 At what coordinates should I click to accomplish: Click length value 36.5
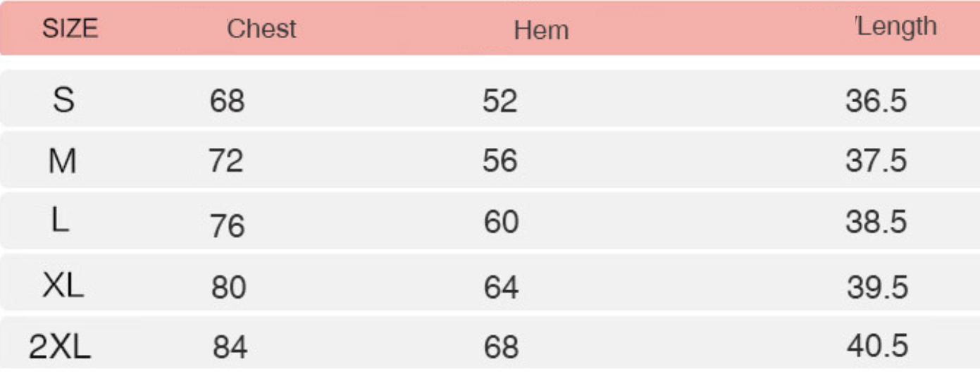[876, 102]
